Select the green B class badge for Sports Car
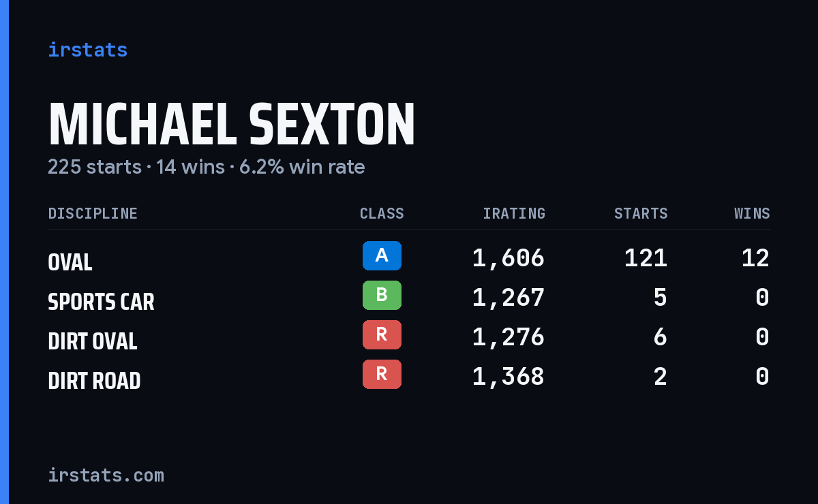818x504 pixels. (382, 295)
